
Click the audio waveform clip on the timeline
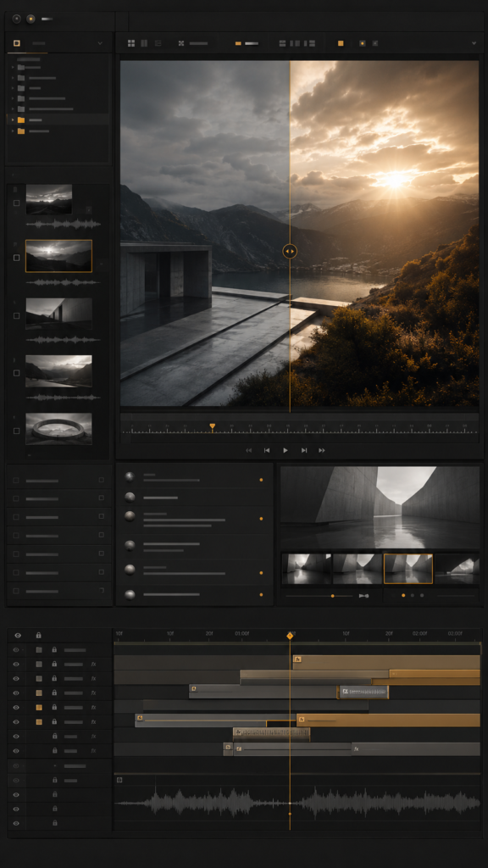(297, 803)
